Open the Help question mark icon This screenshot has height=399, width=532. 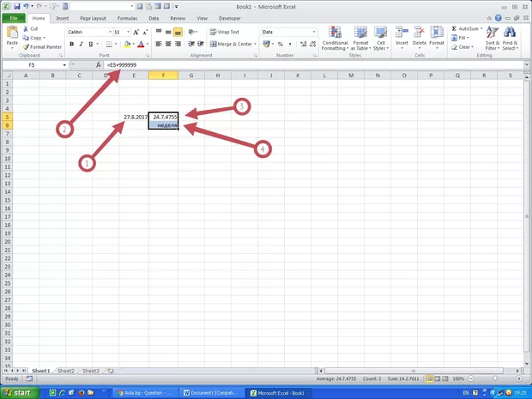[498, 18]
